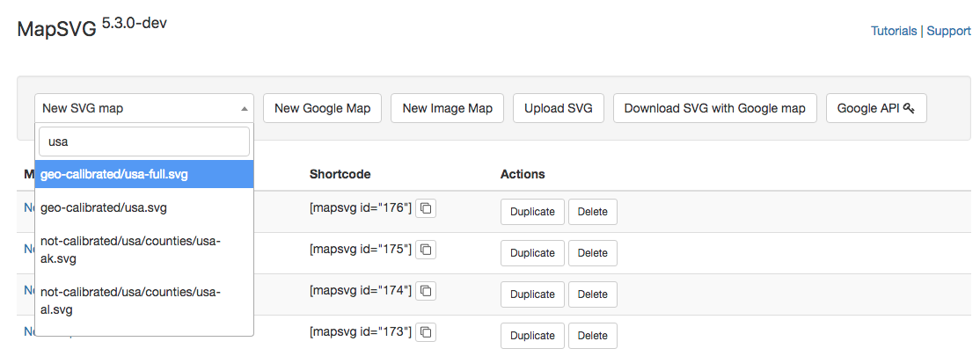Image resolution: width=980 pixels, height=356 pixels.
Task: Pick not-calibrated/usa/counties/usa-al.svg option
Action: click(x=144, y=301)
